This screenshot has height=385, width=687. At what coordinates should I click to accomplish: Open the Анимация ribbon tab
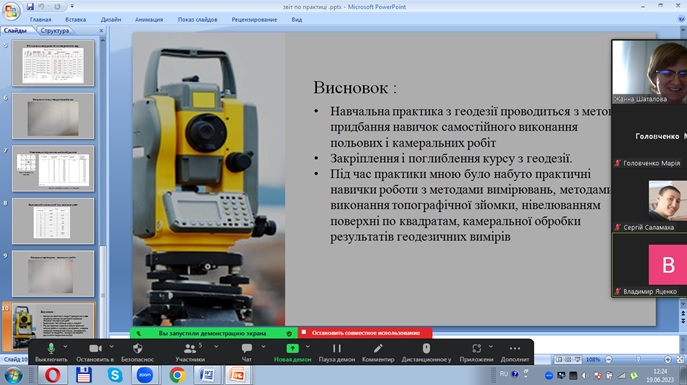coord(149,20)
